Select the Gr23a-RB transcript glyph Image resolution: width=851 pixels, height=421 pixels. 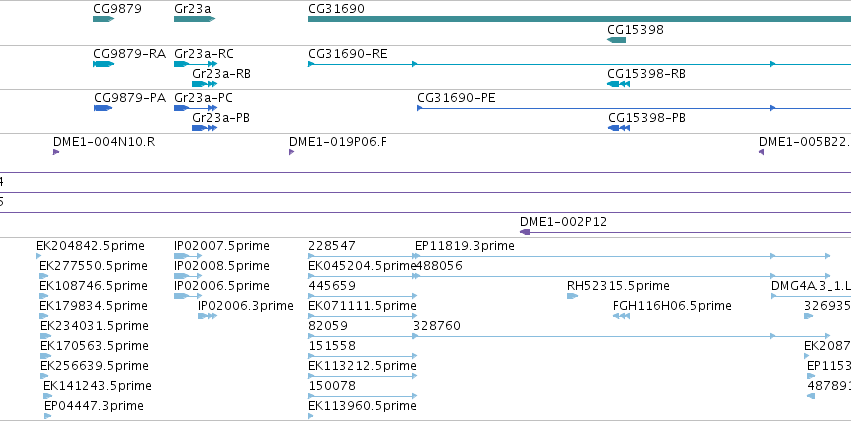click(204, 84)
